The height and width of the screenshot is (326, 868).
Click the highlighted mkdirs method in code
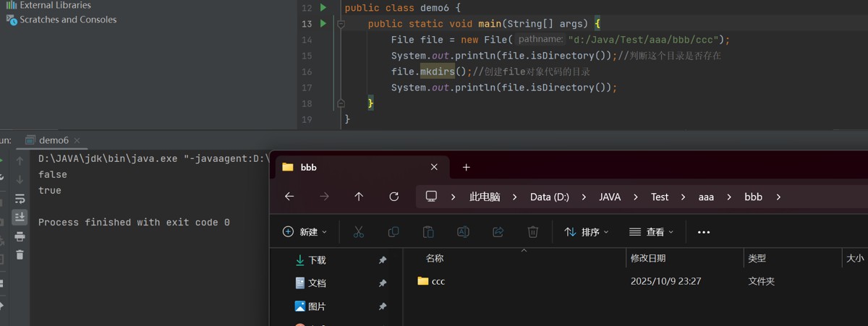pos(438,72)
